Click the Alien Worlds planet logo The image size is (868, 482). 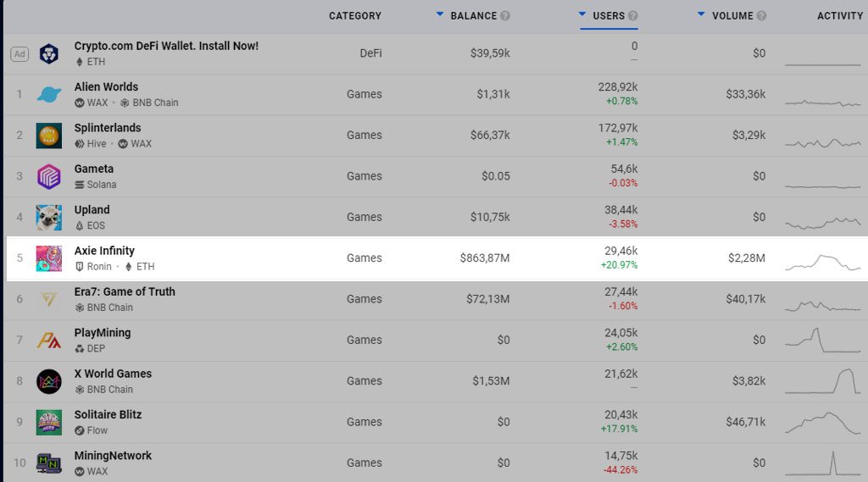click(48, 95)
